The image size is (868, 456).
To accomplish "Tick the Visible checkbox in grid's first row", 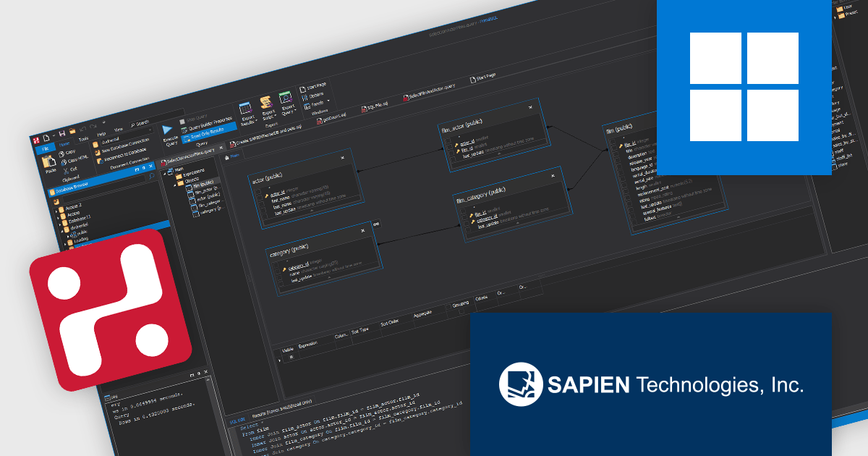I will point(292,357).
